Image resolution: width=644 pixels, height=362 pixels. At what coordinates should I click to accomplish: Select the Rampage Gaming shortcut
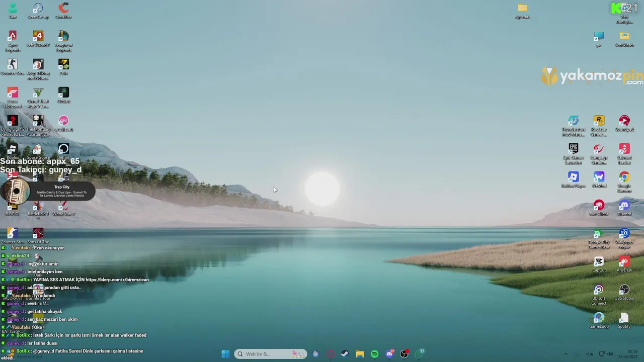coord(599,154)
